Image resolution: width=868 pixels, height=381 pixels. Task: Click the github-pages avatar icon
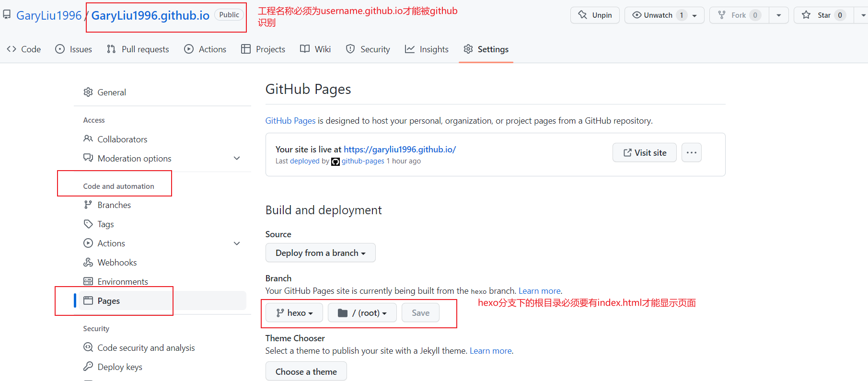[x=336, y=162]
